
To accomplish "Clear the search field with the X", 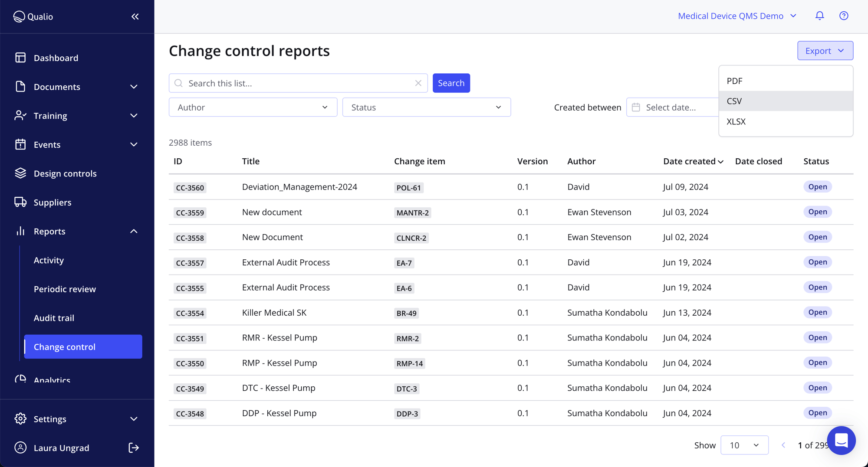I will [418, 83].
